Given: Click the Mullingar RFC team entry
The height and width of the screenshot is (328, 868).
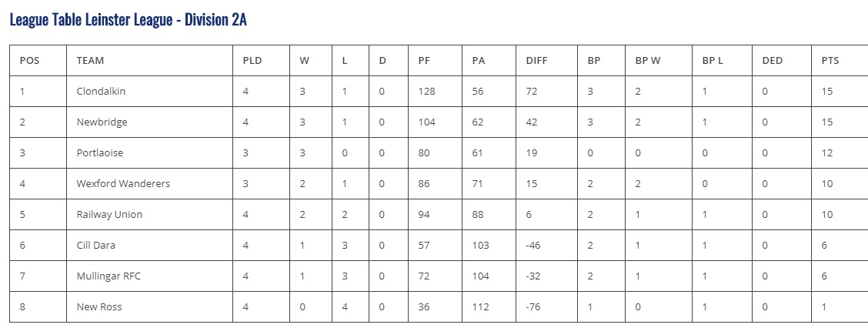Looking at the screenshot, I should point(108,276).
